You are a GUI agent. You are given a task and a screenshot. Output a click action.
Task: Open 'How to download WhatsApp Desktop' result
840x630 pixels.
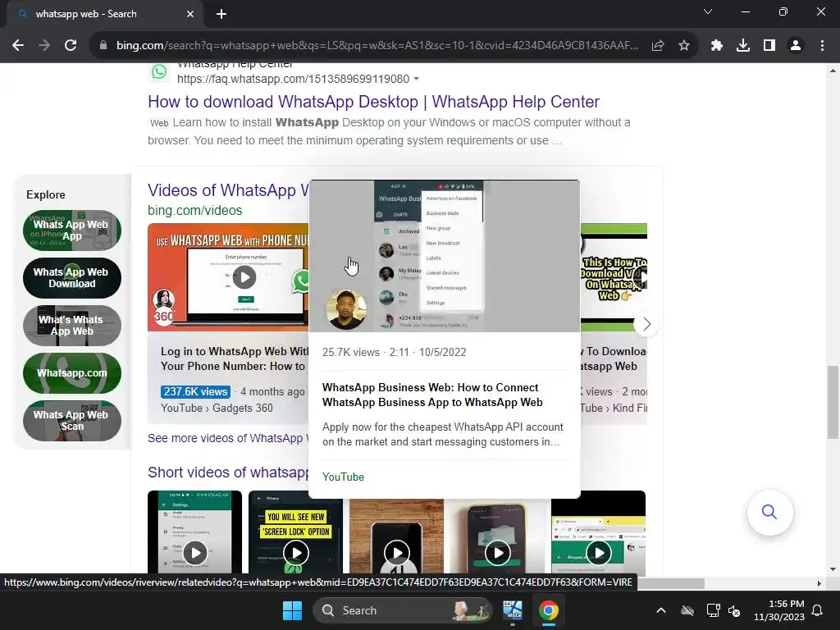[x=373, y=102]
